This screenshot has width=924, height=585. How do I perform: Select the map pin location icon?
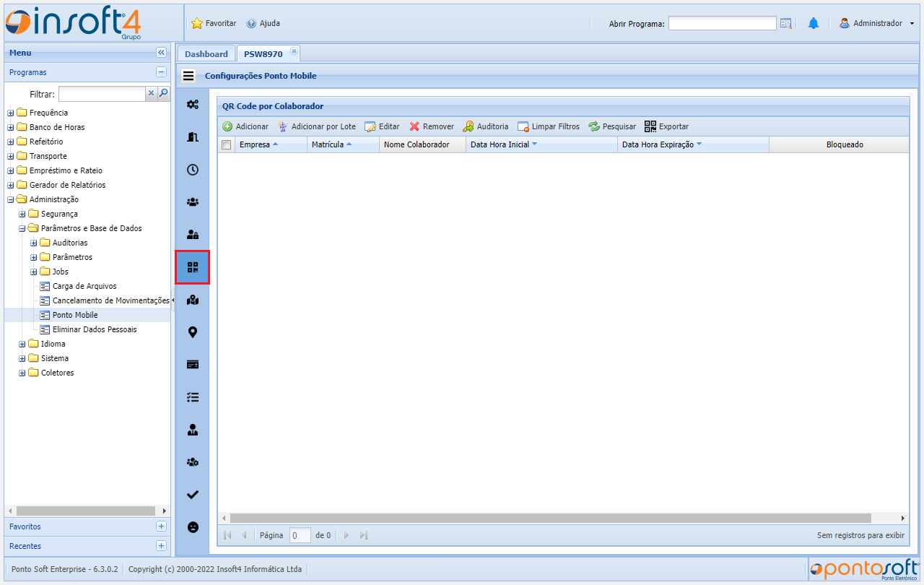tap(192, 332)
